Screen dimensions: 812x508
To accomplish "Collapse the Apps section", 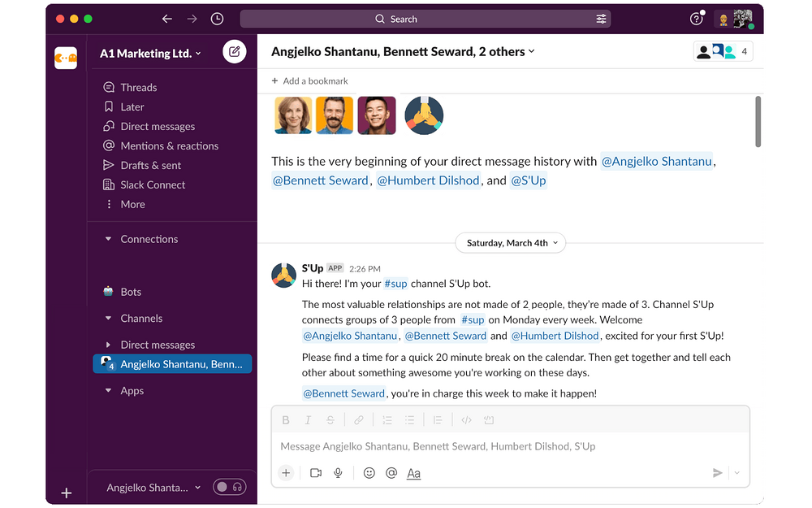I will [x=108, y=391].
